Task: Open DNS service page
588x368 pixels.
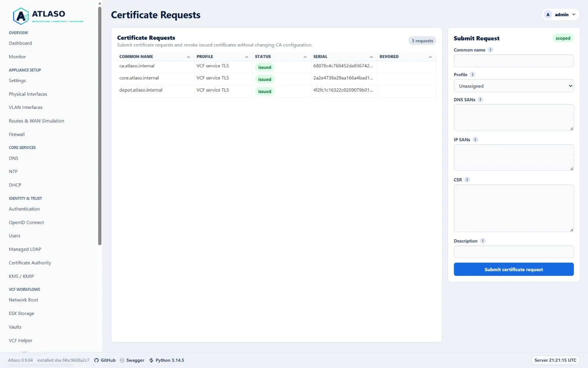Action: point(14,158)
